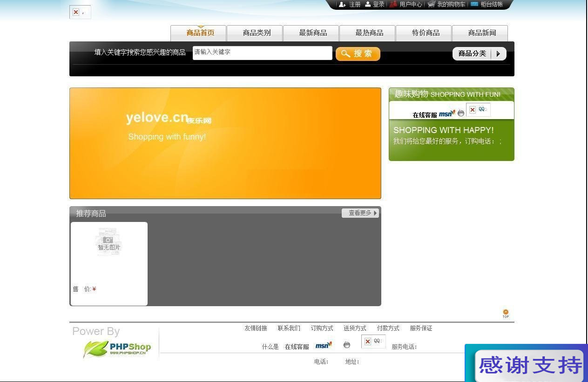Click the round chat icon beside sidebar MSN
This screenshot has width=588, height=382.
[x=461, y=113]
